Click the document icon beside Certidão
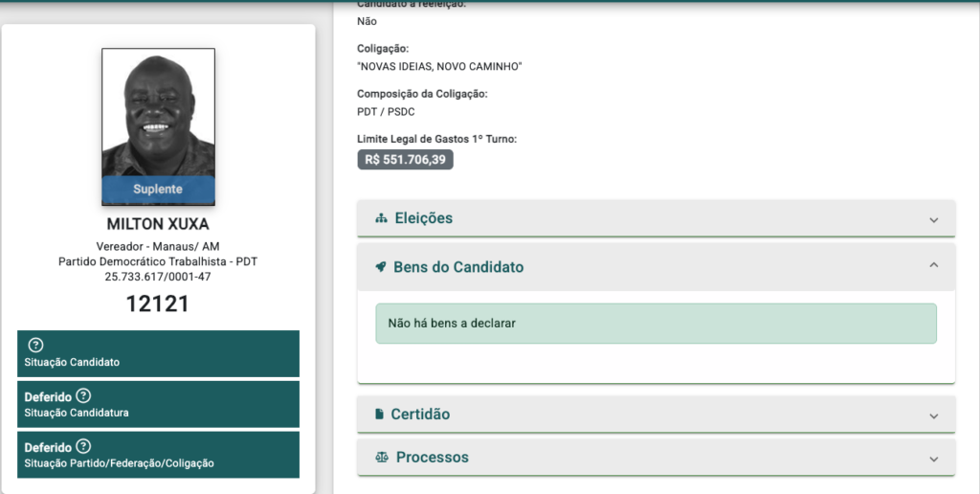 coord(379,414)
